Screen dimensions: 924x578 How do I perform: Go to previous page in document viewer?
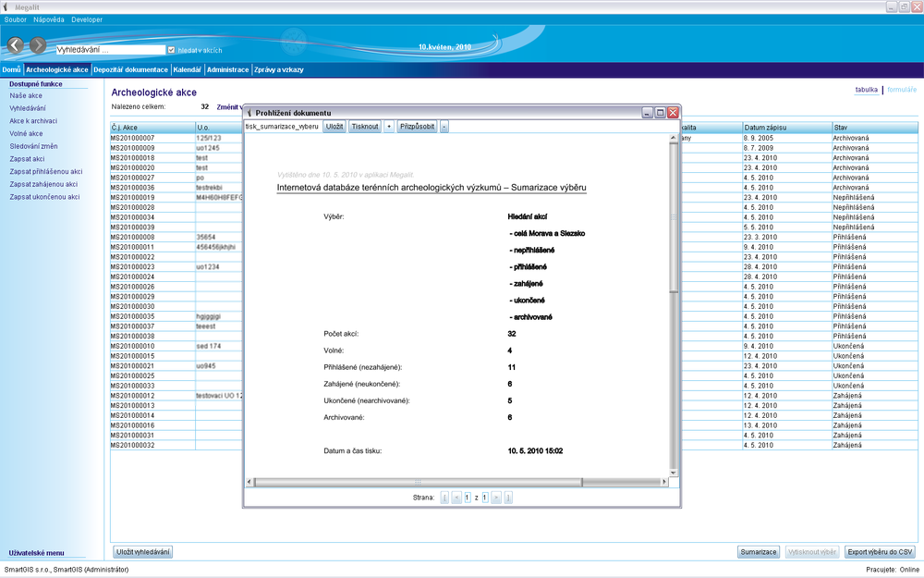[x=456, y=498]
